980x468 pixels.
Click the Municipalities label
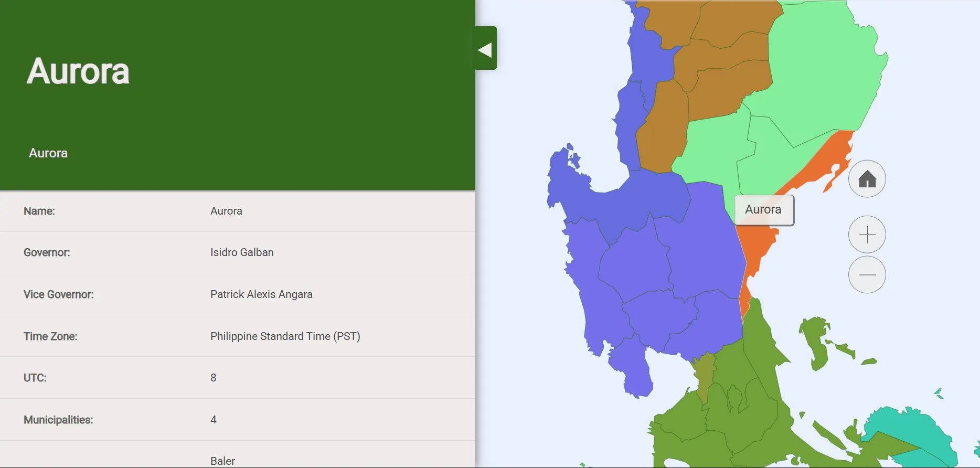[x=58, y=420]
